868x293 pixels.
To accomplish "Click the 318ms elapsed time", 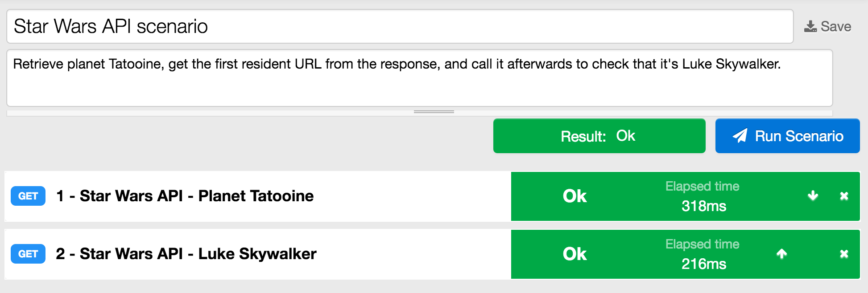I will 703,206.
